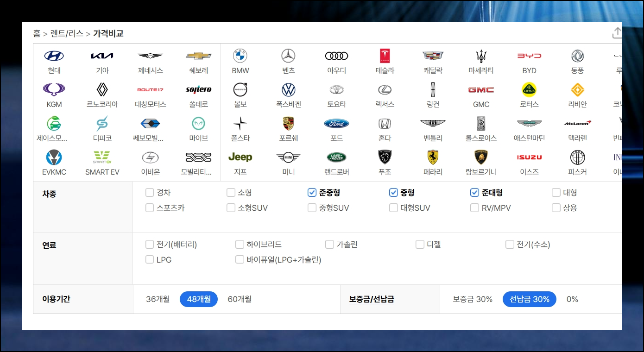Viewport: 644px width, 352px height.
Task: Pick the Genesis (제네시스) brand logo
Action: pyautogui.click(x=150, y=56)
